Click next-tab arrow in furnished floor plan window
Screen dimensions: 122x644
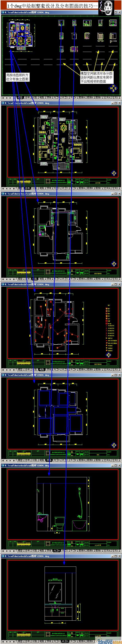[11, 188]
